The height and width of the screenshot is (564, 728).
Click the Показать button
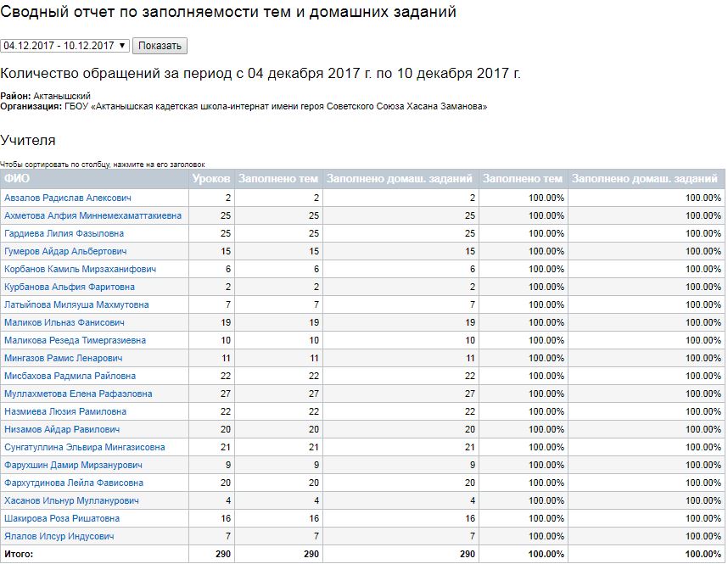click(x=160, y=46)
